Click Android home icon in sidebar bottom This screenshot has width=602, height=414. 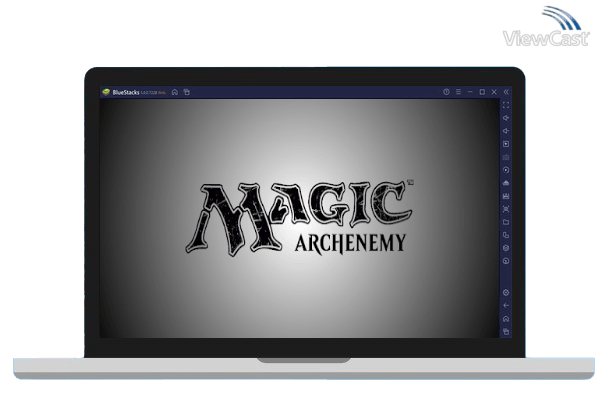coord(506,319)
